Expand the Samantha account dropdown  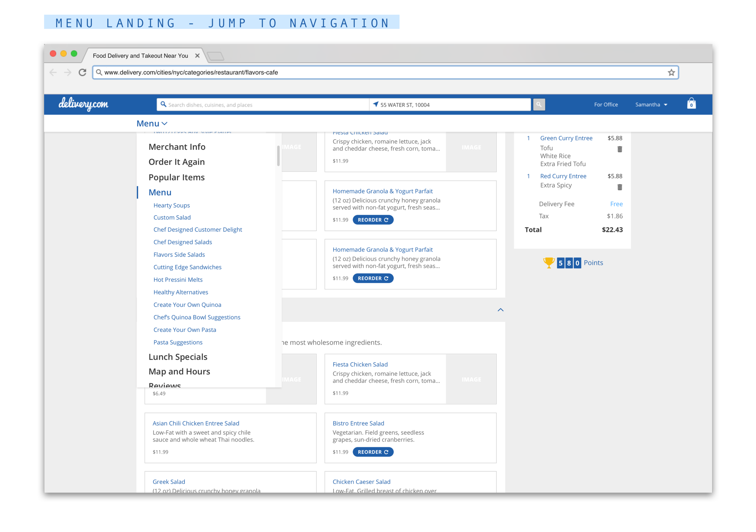[651, 104]
